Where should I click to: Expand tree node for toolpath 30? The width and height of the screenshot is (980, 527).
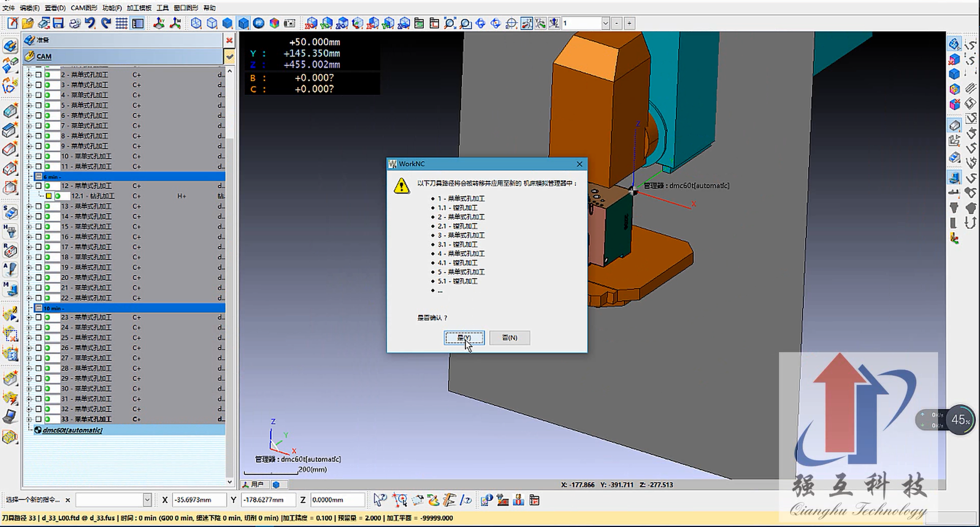click(x=29, y=389)
